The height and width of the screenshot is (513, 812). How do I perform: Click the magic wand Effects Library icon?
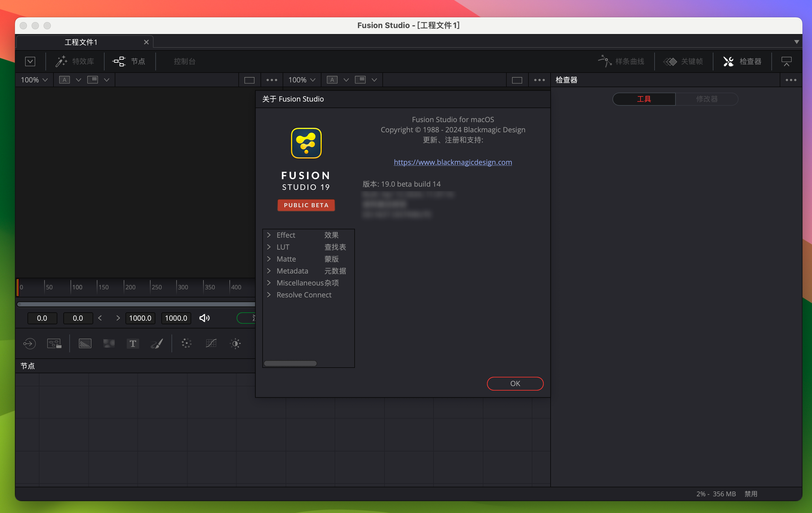(x=61, y=61)
